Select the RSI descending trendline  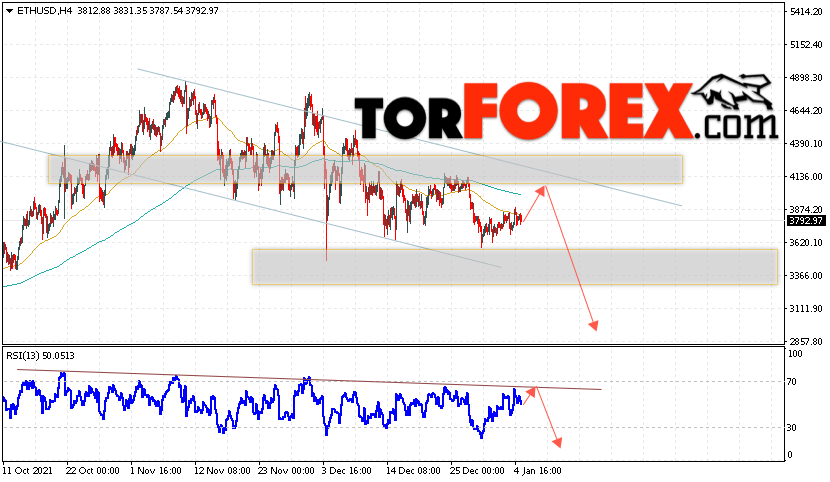(309, 379)
